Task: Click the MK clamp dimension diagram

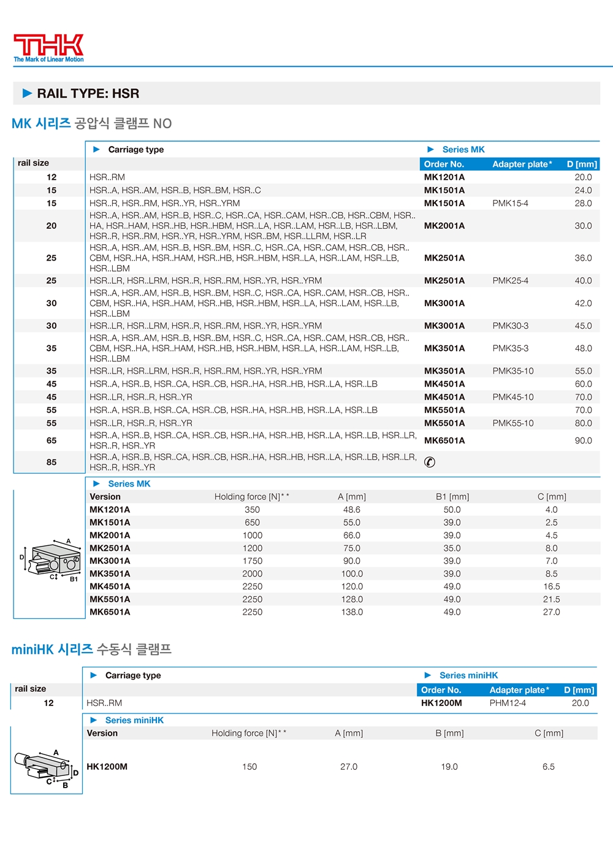Action: pyautogui.click(x=50, y=561)
